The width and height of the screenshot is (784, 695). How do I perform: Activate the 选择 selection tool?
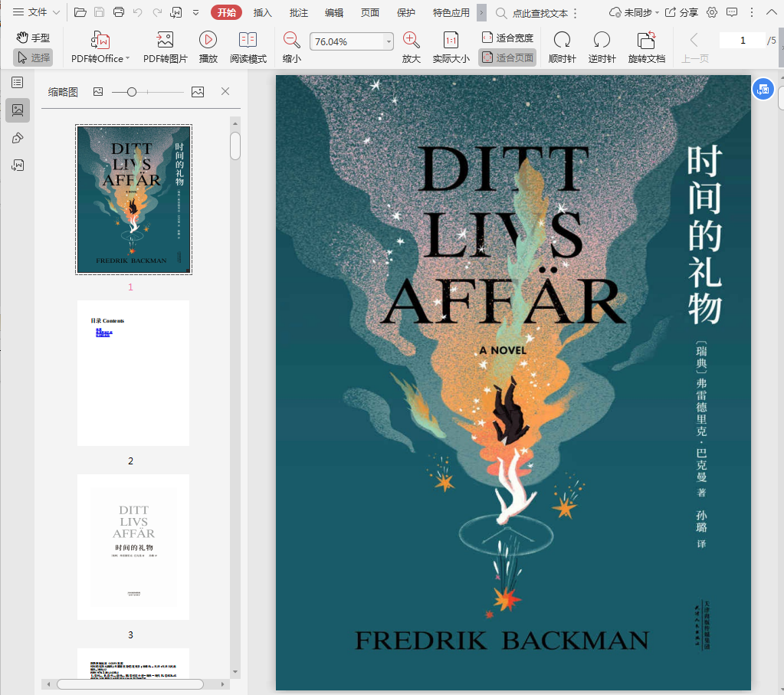pos(33,57)
